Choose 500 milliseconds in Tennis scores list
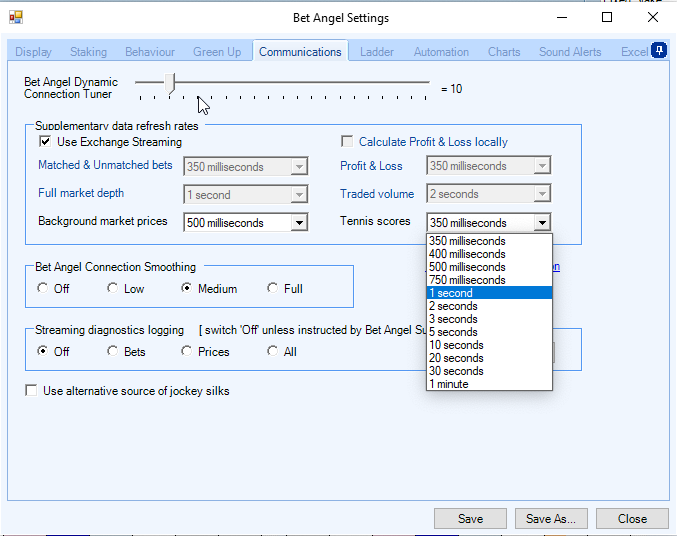 pos(489,267)
